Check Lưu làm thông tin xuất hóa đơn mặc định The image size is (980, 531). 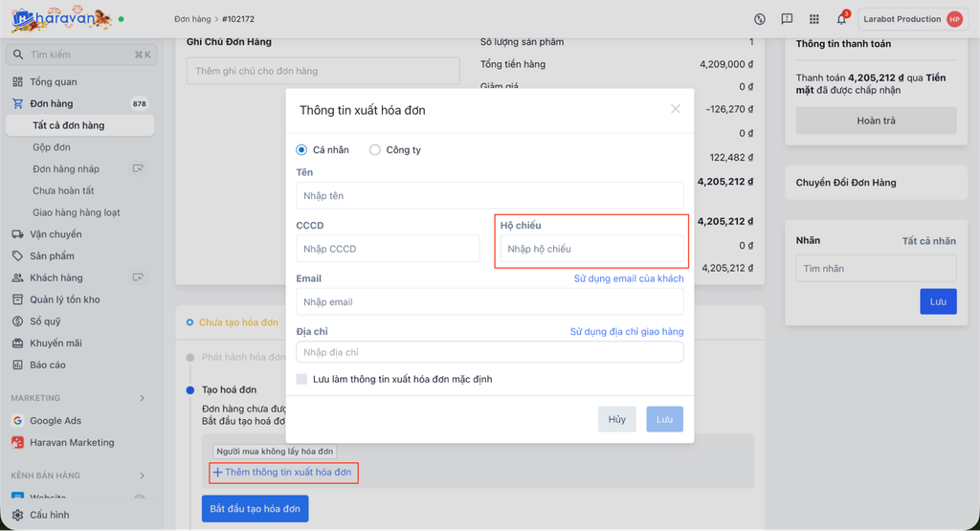click(302, 380)
